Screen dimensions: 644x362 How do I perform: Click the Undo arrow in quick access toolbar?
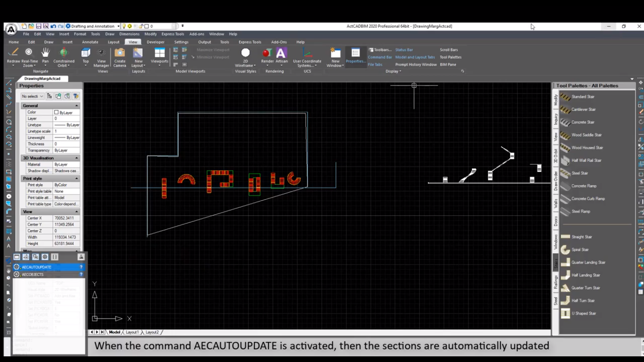click(53, 26)
